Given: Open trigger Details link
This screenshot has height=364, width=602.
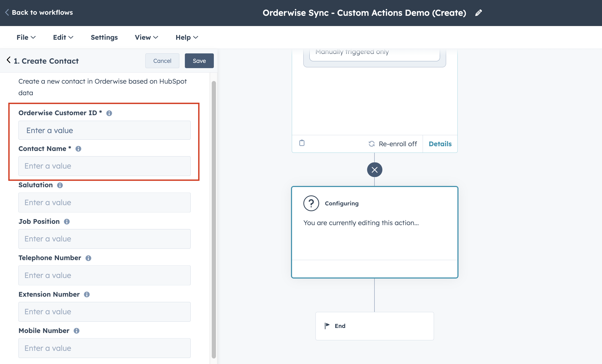Looking at the screenshot, I should tap(440, 144).
